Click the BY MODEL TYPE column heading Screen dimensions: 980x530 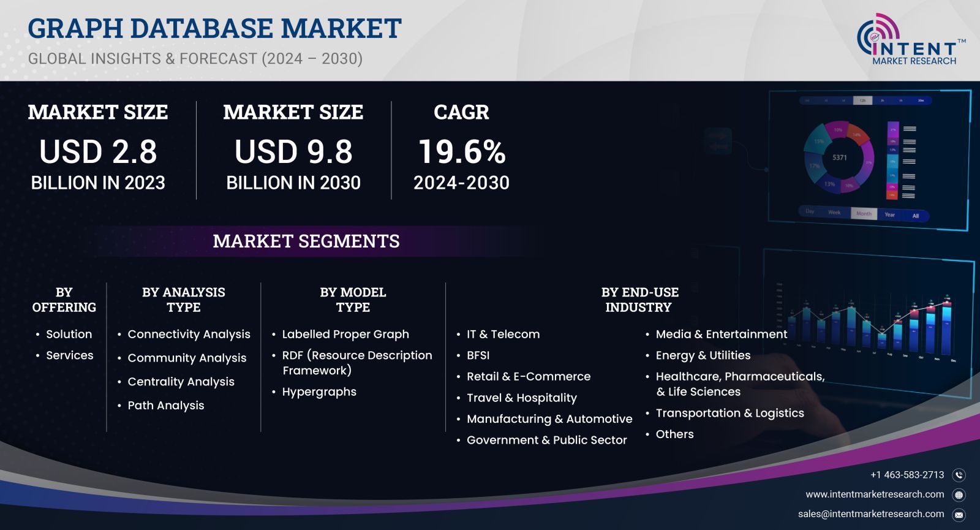click(x=353, y=300)
